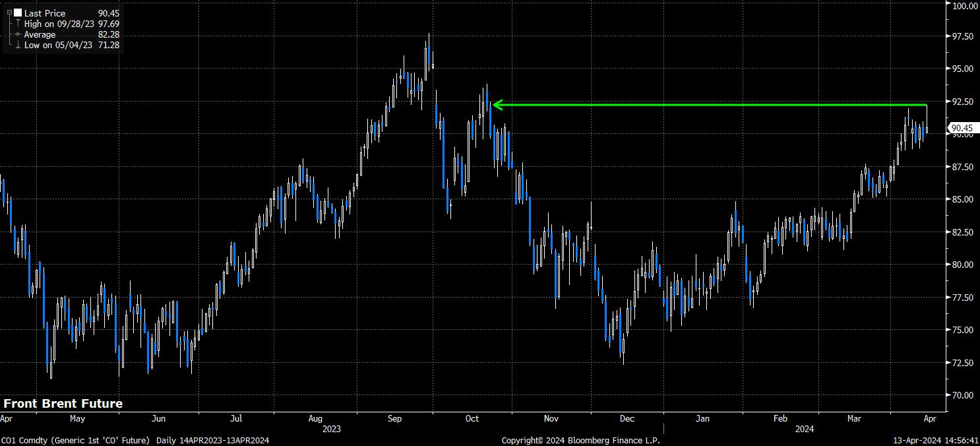980x446 pixels.
Task: Click the 80.00 price axis label
Action: pyautogui.click(x=964, y=265)
